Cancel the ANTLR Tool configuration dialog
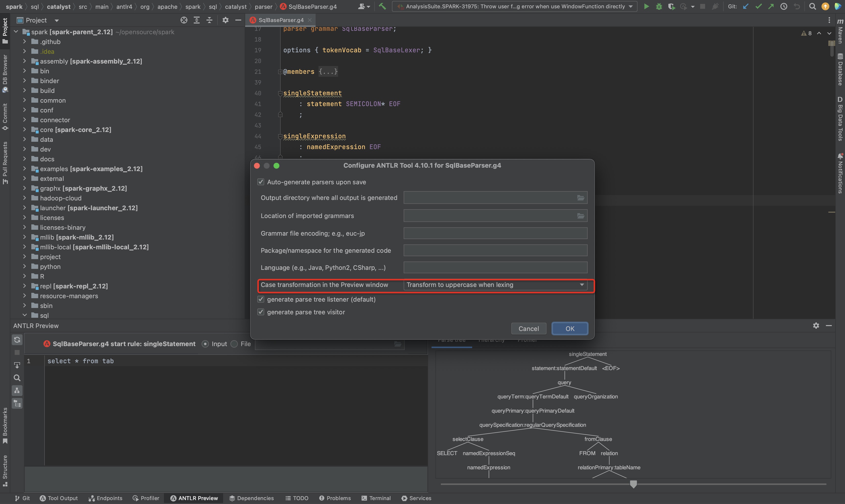The width and height of the screenshot is (845, 504). [528, 329]
